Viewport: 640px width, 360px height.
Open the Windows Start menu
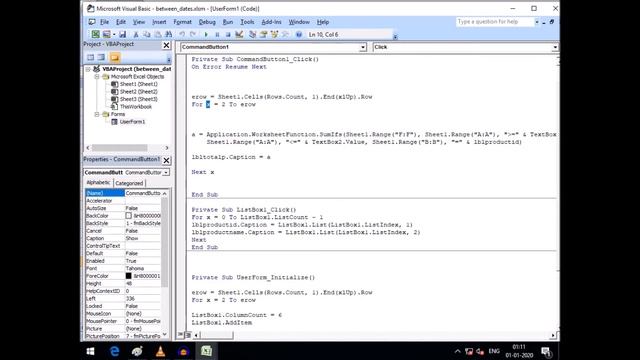91,351
